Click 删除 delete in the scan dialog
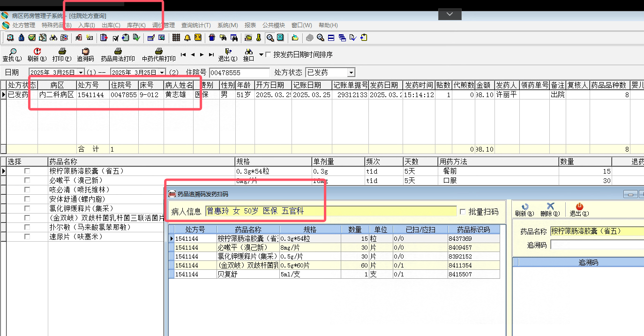The image size is (644, 336). point(550,210)
